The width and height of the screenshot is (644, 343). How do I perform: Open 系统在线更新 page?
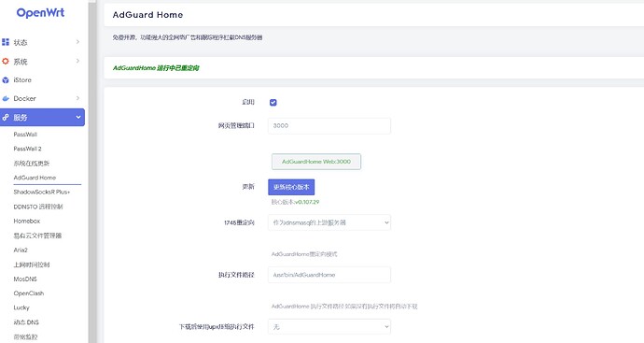pyautogui.click(x=32, y=164)
